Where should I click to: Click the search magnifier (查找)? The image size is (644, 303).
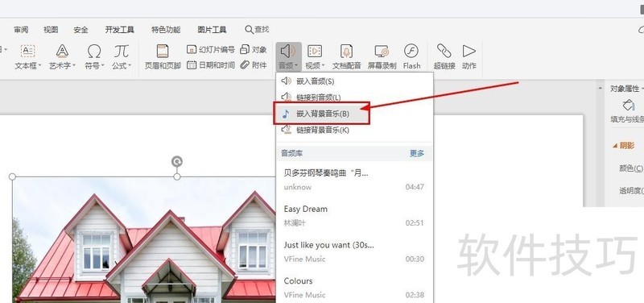[x=249, y=30]
